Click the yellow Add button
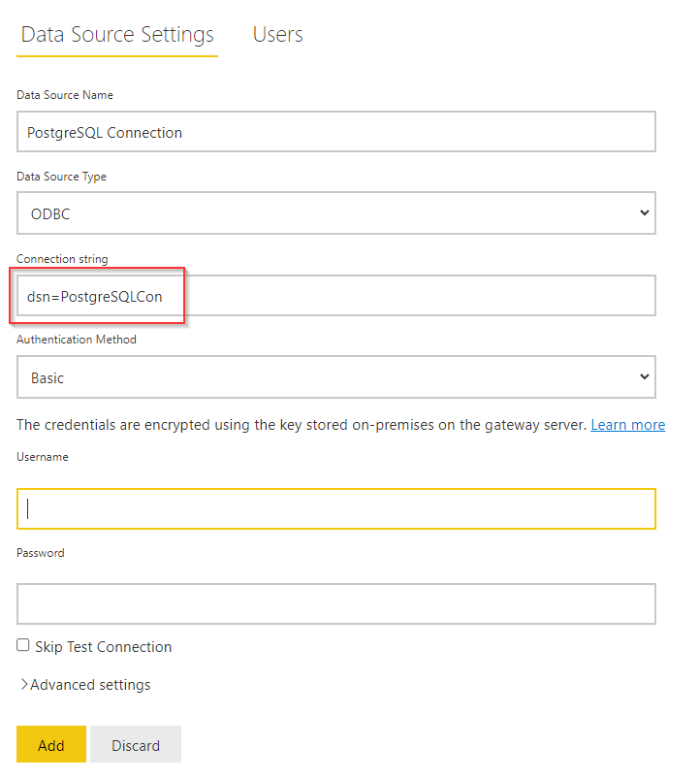This screenshot has width=700, height=780. coord(51,744)
